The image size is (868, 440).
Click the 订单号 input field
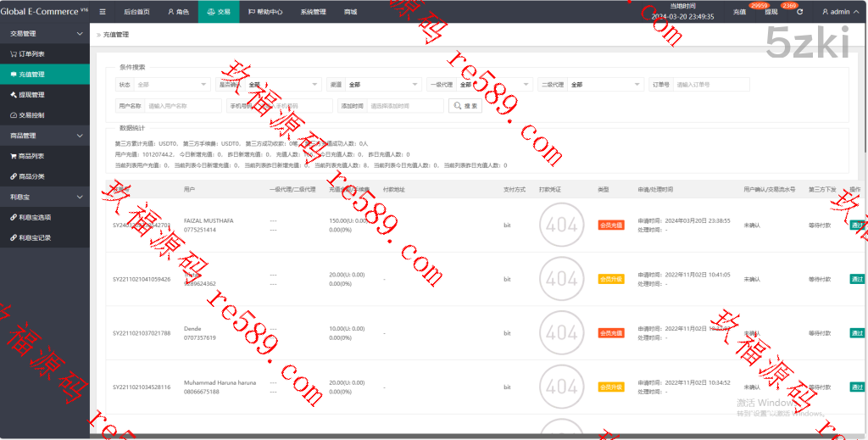coord(711,85)
